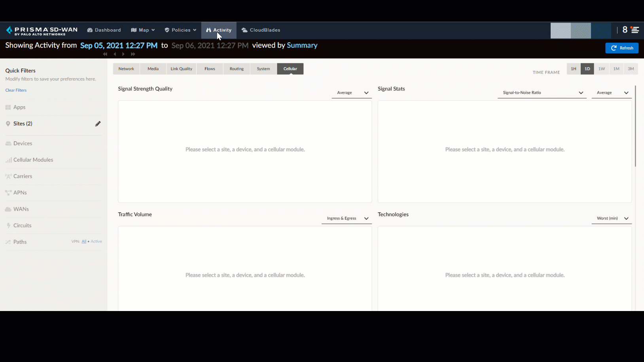This screenshot has height=362, width=644.
Task: Set time frame to 3M
Action: [631, 69]
